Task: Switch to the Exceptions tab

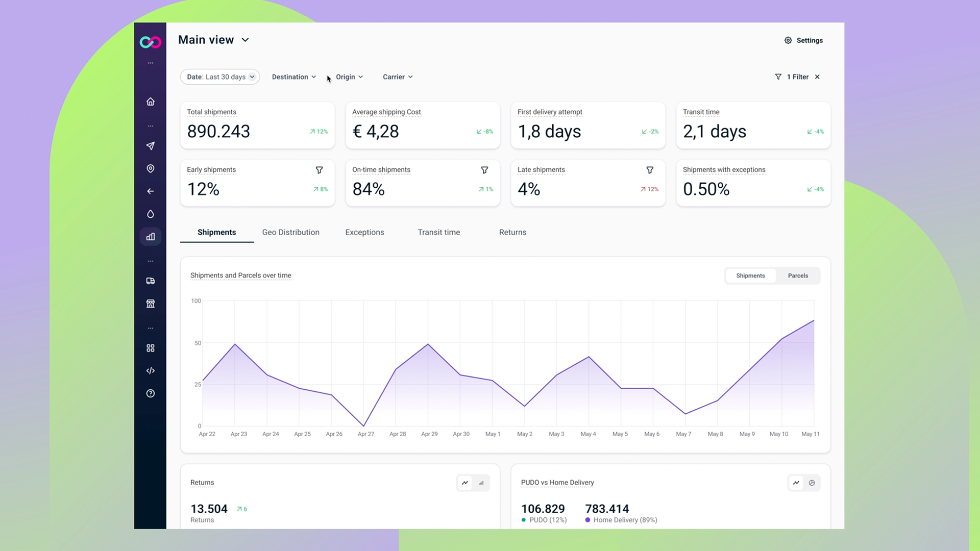Action: 364,232
